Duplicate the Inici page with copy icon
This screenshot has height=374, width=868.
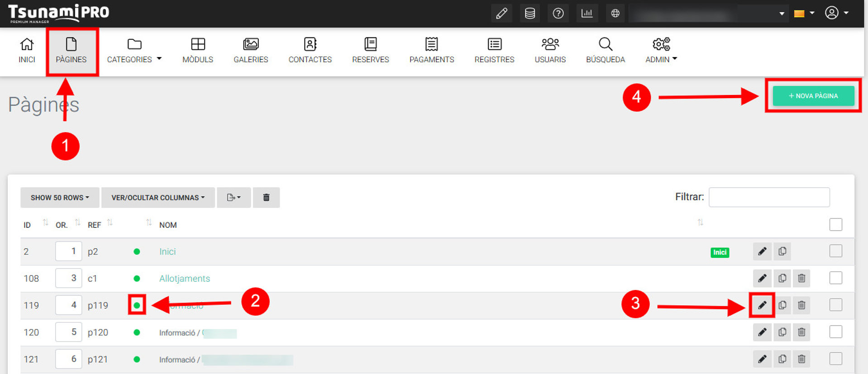pos(782,251)
